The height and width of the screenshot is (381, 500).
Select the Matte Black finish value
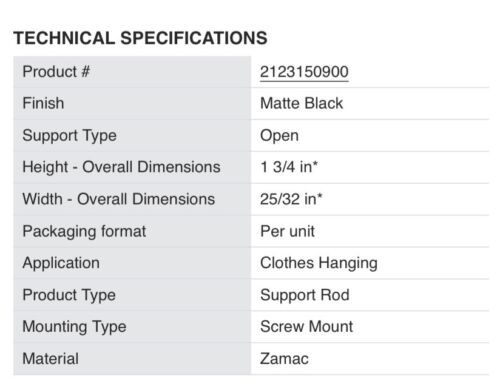point(301,103)
